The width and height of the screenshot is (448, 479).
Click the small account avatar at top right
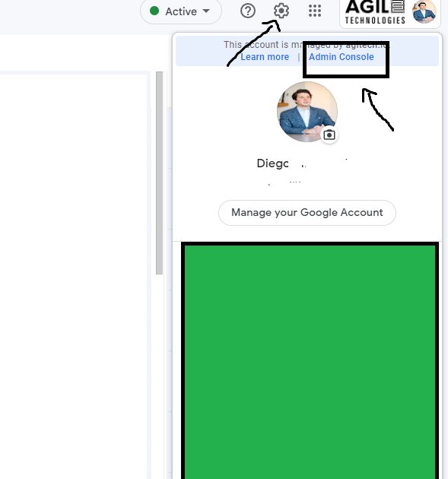pyautogui.click(x=424, y=11)
